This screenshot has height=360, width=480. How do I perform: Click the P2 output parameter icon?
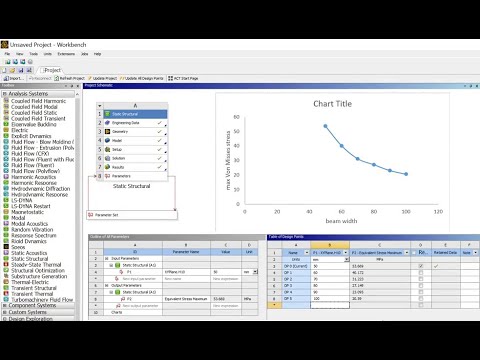click(122, 299)
